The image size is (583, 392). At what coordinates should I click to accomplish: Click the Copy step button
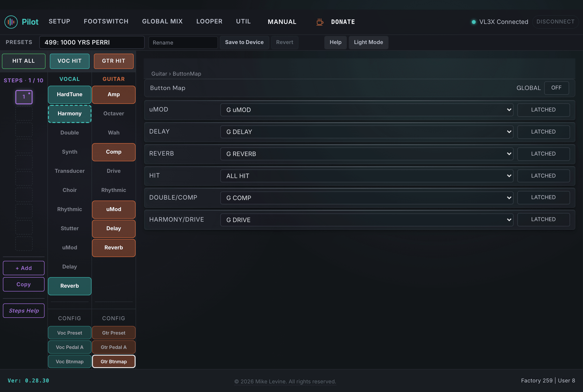pos(23,285)
